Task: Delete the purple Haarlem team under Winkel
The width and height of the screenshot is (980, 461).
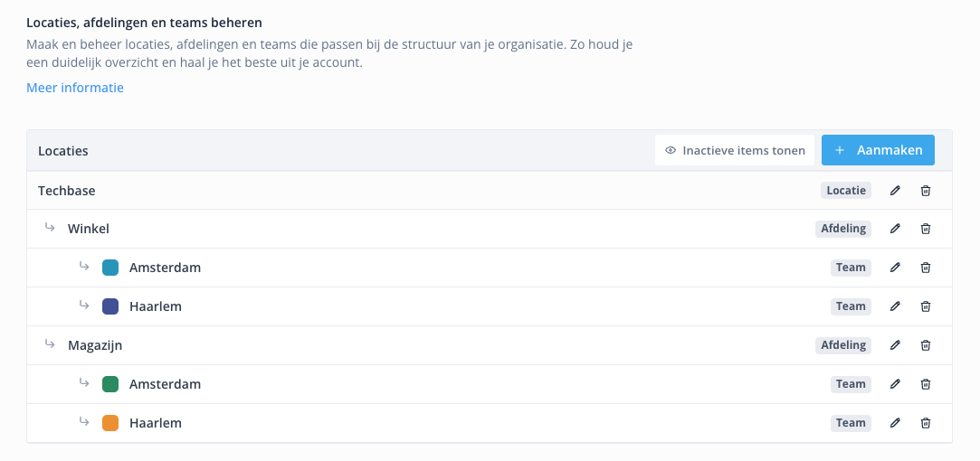Action: coord(925,306)
